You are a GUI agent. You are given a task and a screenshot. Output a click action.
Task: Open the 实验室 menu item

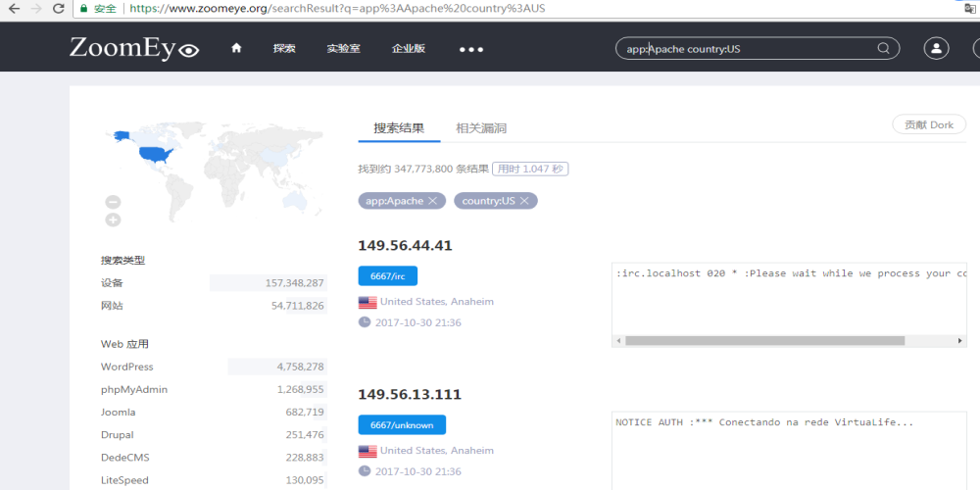pyautogui.click(x=343, y=48)
